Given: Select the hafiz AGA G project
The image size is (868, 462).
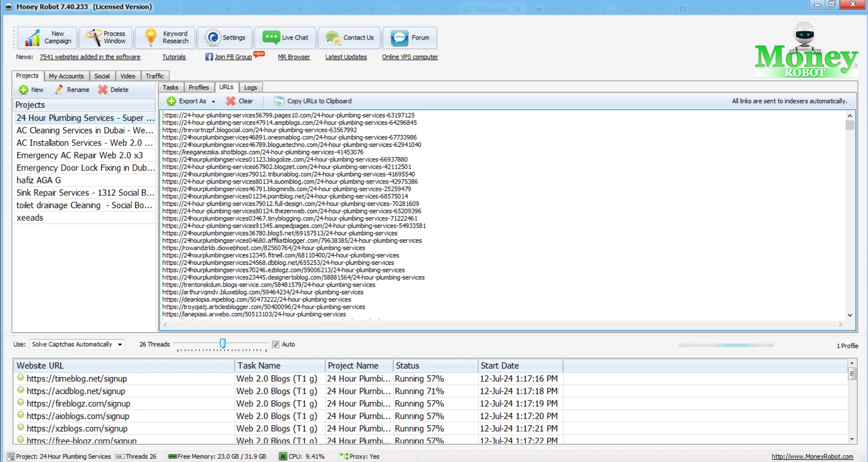Looking at the screenshot, I should pyautogui.click(x=85, y=180).
